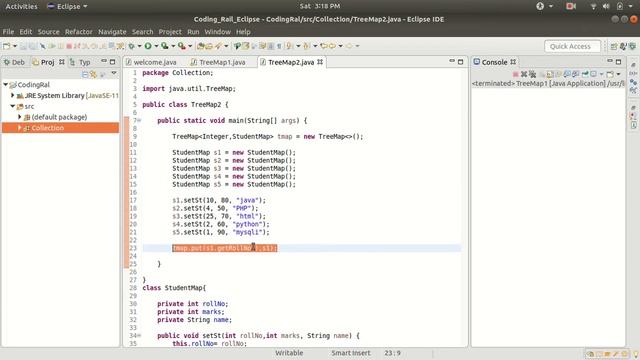Click the Smart Insert status bar entry
This screenshot has height=360, width=640.
[351, 353]
